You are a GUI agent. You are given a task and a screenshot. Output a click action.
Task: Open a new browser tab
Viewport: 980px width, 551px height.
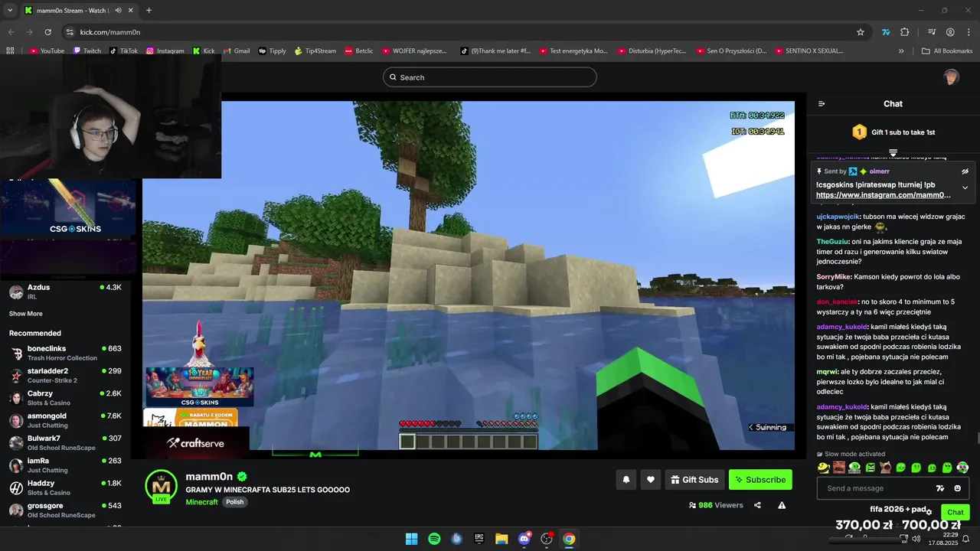coord(149,11)
